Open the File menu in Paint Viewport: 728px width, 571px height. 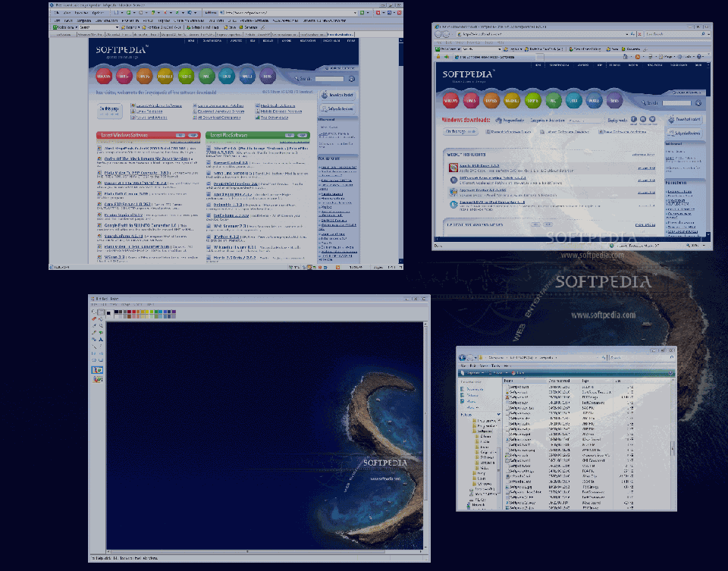pos(93,305)
